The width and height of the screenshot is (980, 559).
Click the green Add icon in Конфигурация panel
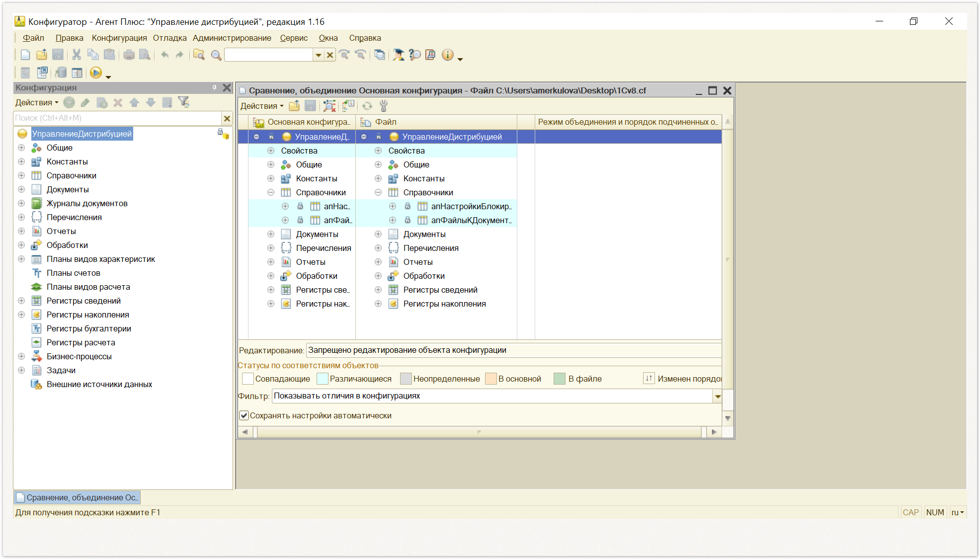click(x=69, y=102)
